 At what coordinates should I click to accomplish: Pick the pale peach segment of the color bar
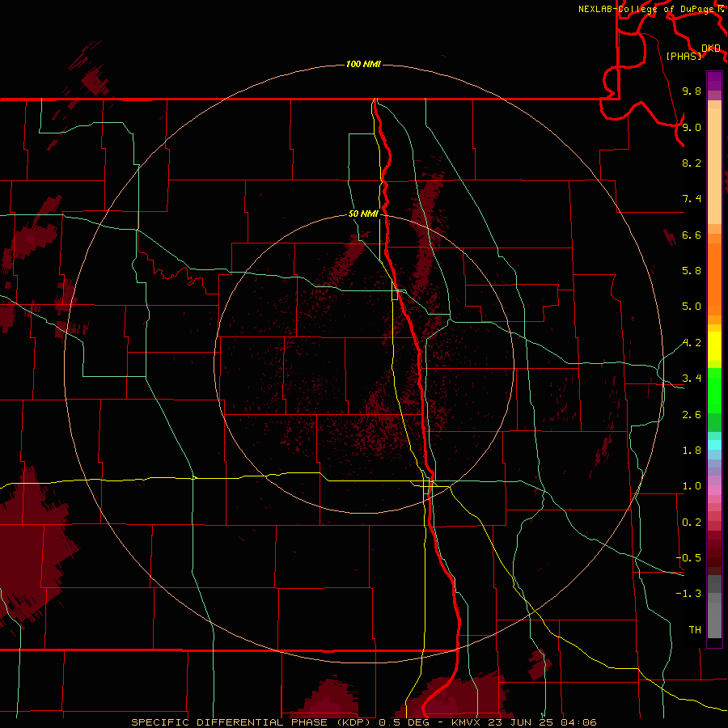[x=714, y=166]
